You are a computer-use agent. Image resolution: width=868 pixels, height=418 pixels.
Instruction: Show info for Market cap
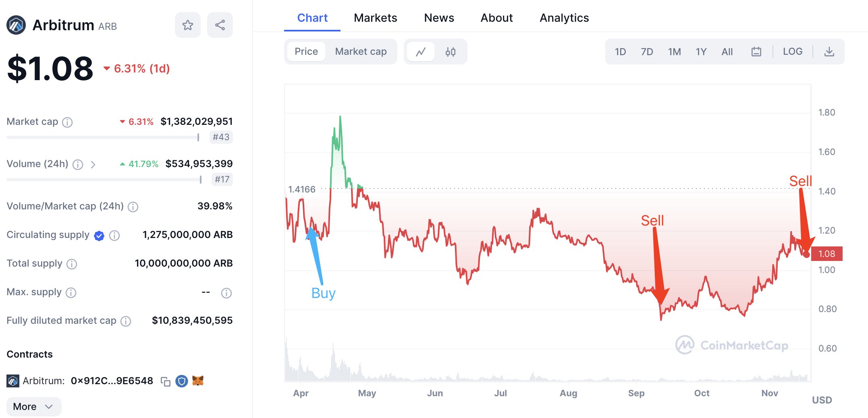[x=67, y=122]
